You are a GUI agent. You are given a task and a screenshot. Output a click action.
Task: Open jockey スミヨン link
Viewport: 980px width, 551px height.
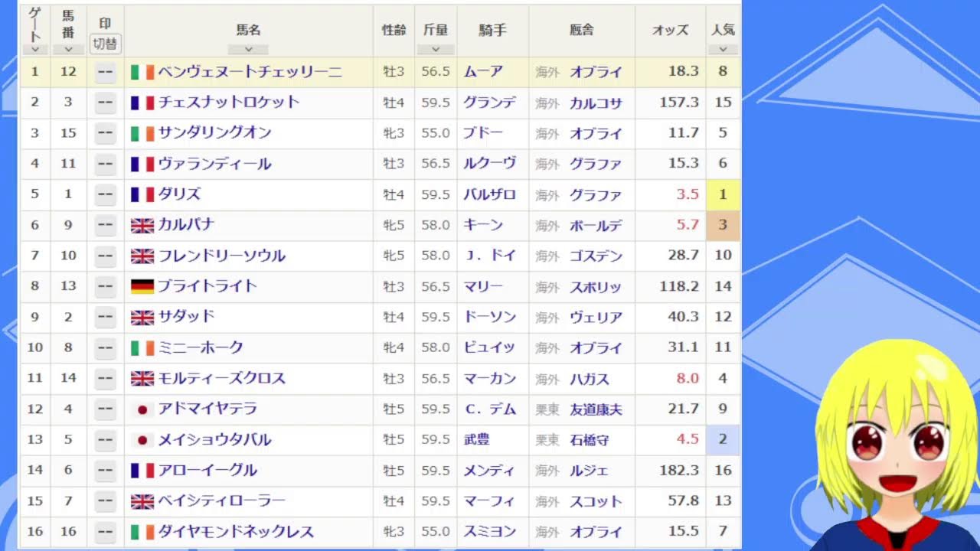[490, 532]
